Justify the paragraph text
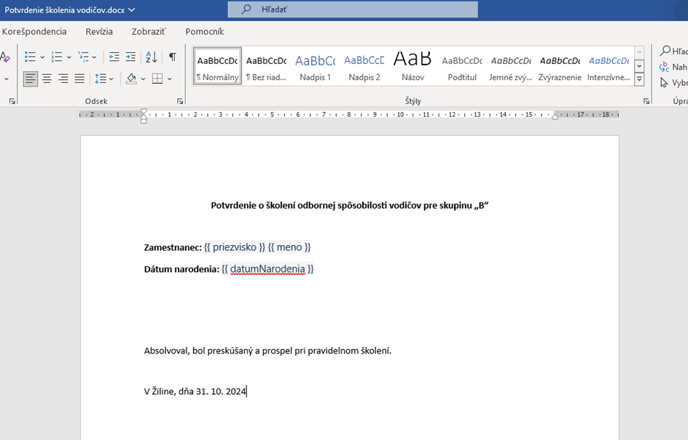Image resolution: width=688 pixels, height=440 pixels. (79, 79)
